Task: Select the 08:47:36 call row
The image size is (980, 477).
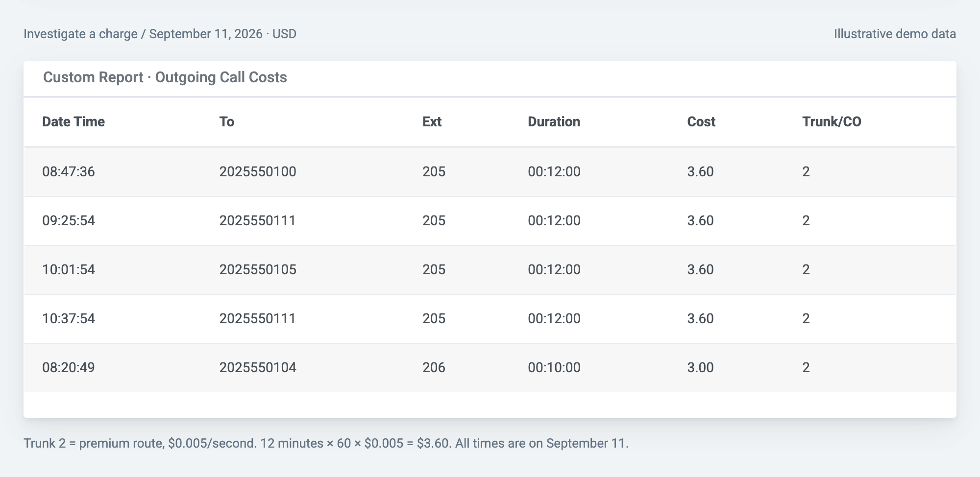Action: (490, 172)
